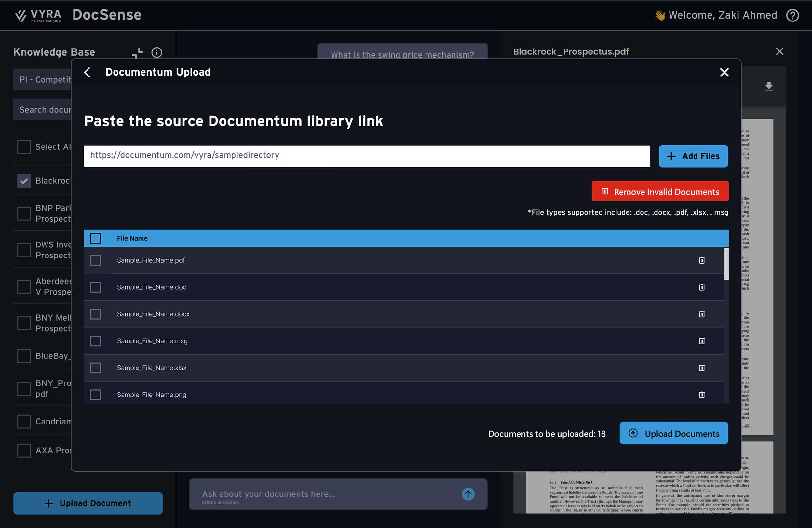Image resolution: width=812 pixels, height=528 pixels.
Task: Close the Documentum Upload dialog
Action: (x=724, y=72)
